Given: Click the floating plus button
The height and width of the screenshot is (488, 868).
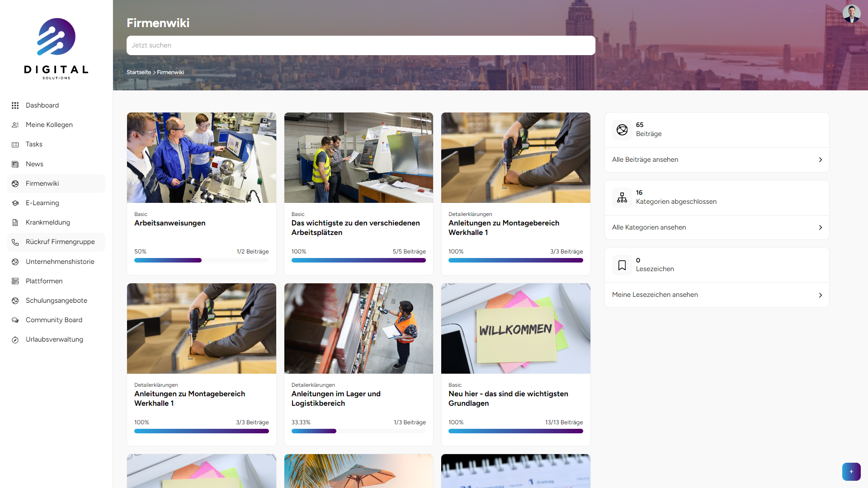Looking at the screenshot, I should (851, 472).
